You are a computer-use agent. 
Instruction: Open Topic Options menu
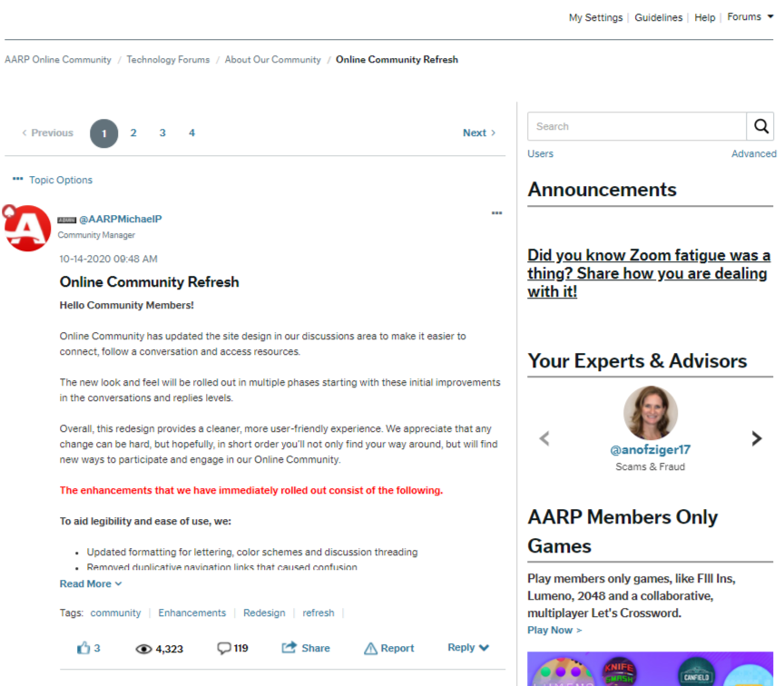[53, 180]
